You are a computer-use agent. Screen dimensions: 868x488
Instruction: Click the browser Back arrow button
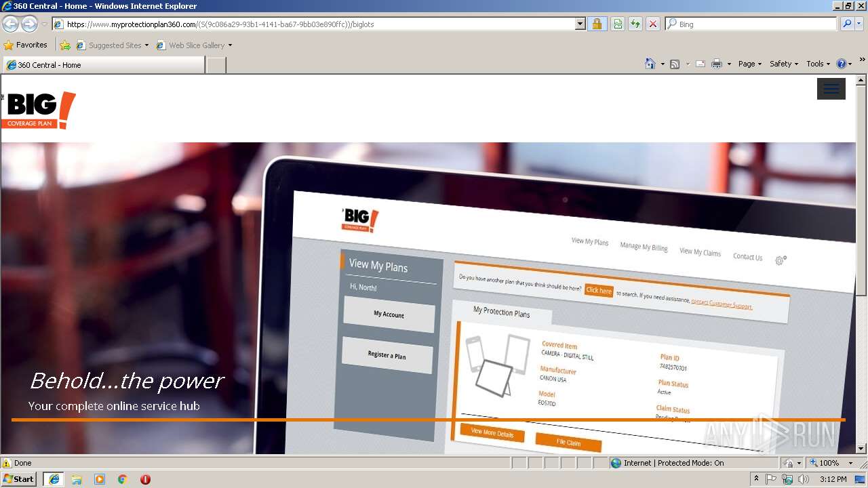tap(11, 24)
